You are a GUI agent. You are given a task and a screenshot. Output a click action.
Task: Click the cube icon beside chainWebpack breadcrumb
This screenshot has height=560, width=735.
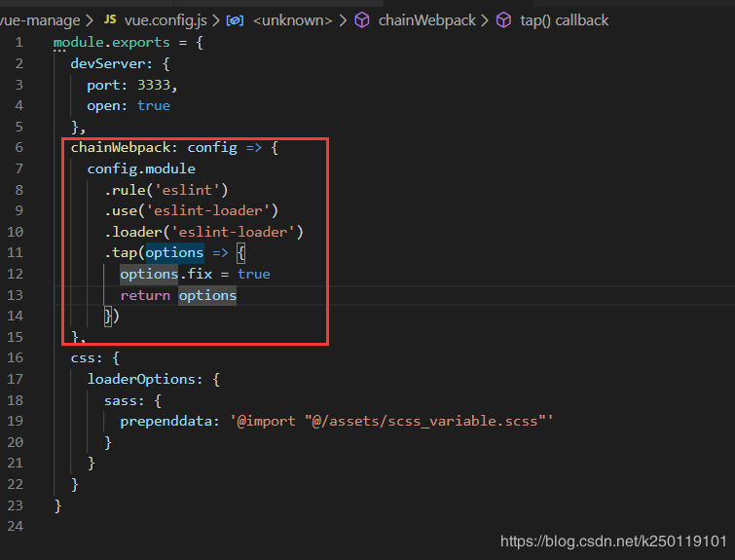pyautogui.click(x=362, y=19)
